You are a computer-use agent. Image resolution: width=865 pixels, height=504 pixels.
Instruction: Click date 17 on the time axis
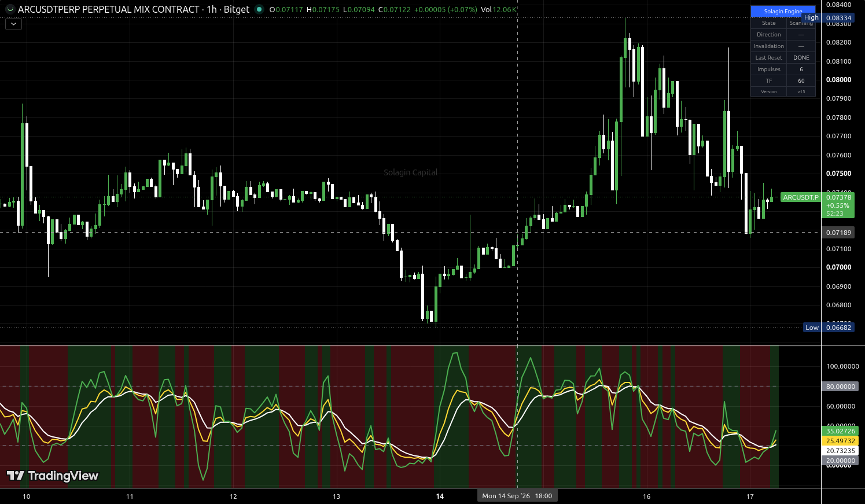click(x=750, y=496)
